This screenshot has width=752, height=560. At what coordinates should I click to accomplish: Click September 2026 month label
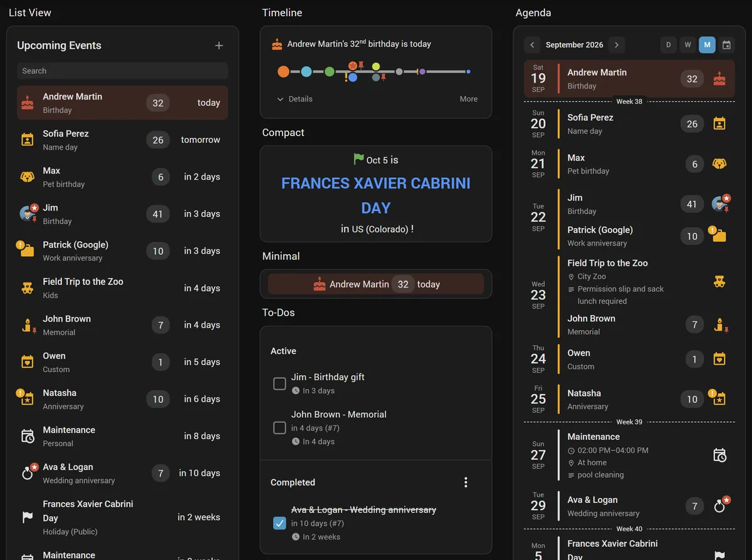pos(575,45)
